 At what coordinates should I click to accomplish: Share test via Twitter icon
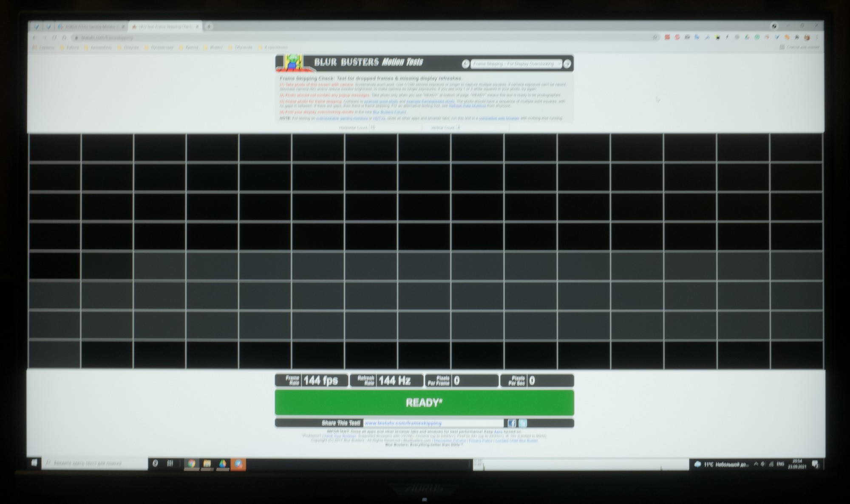(523, 423)
